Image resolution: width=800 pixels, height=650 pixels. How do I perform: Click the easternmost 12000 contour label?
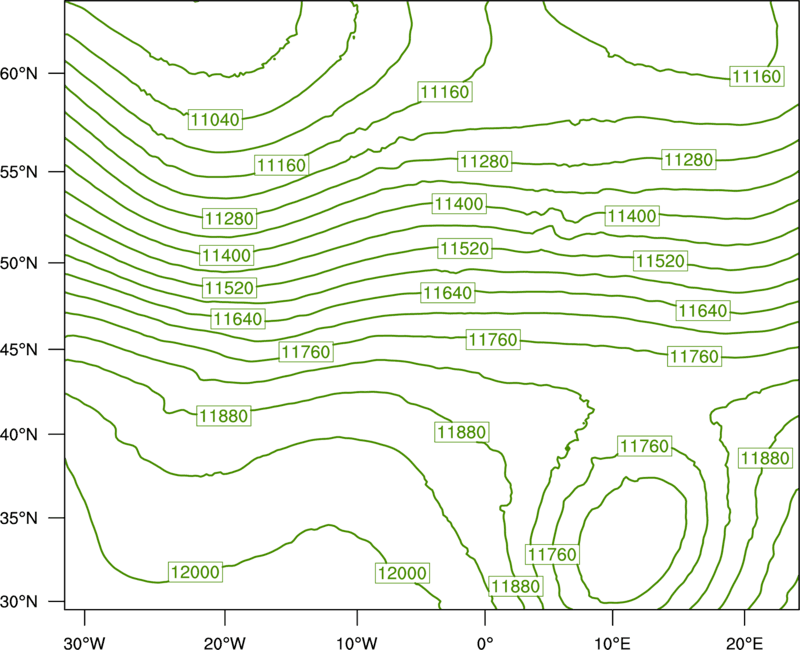click(x=402, y=573)
